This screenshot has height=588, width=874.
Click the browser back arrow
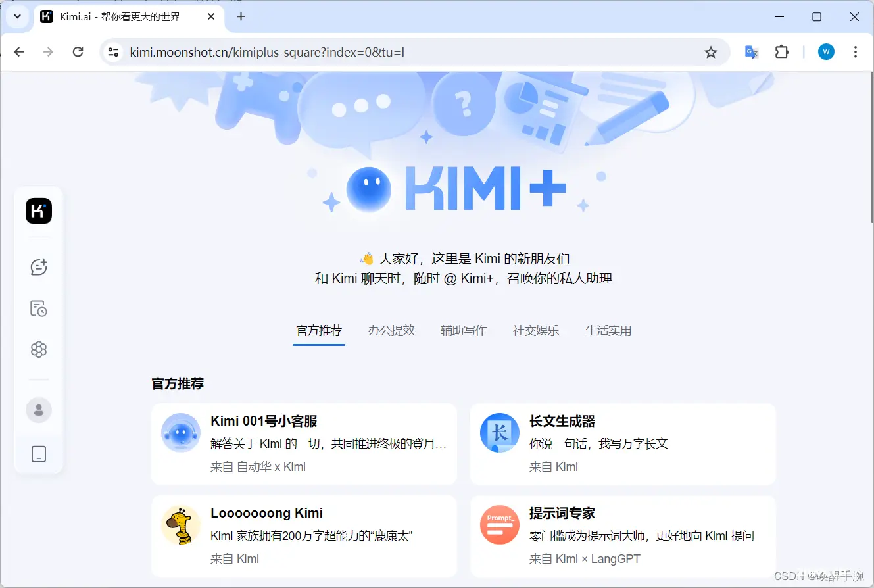(19, 52)
